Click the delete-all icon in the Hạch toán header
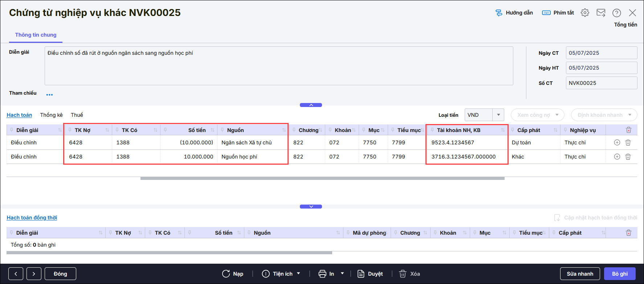The width and height of the screenshot is (644, 284). (629, 130)
